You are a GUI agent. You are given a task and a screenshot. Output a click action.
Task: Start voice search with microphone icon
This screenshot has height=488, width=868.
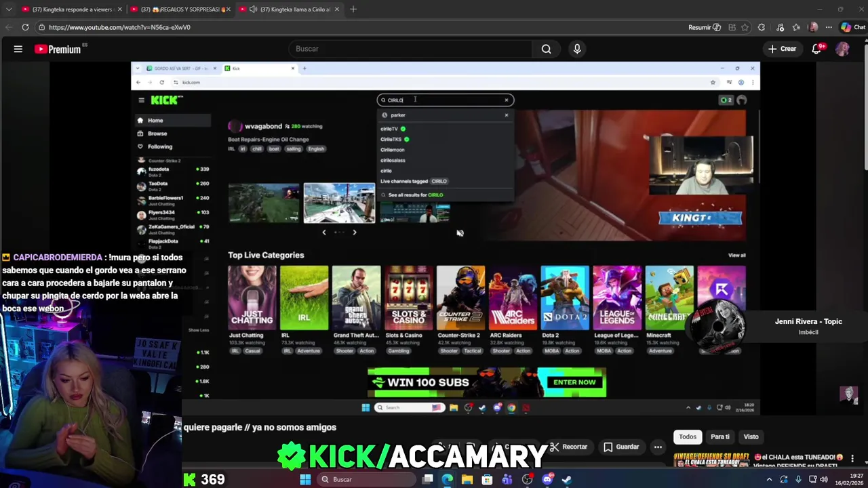[x=577, y=49]
